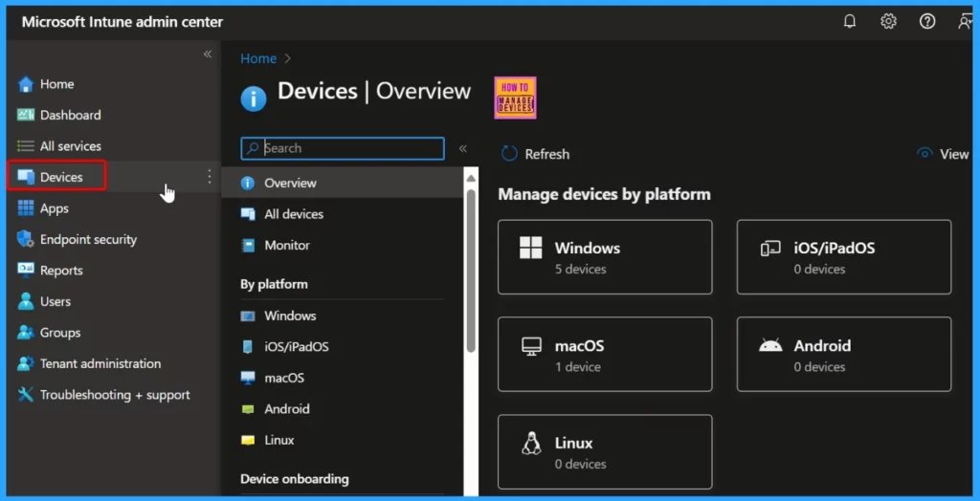This screenshot has height=501, width=980.
Task: Click the Dashboard chart icon
Action: click(x=26, y=115)
